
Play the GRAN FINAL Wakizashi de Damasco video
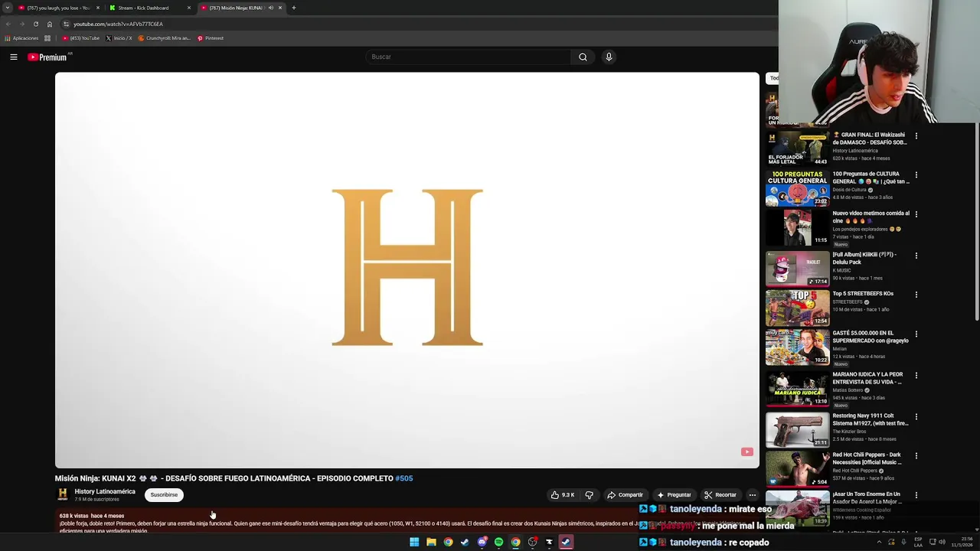pyautogui.click(x=797, y=148)
